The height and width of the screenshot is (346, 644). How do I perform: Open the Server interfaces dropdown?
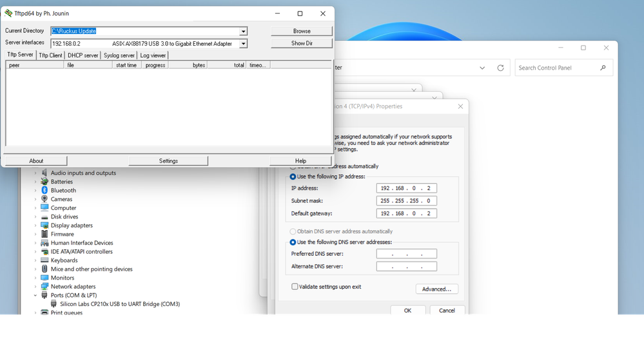pos(243,44)
